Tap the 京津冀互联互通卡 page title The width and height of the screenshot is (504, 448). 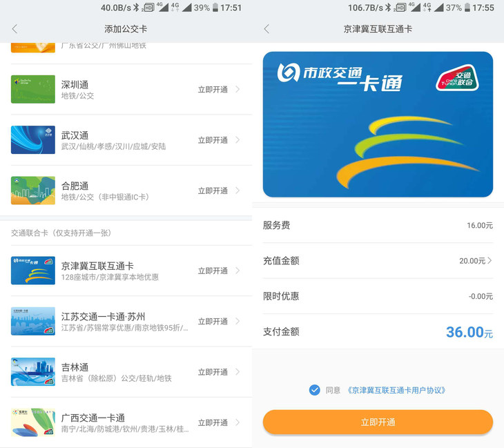click(x=378, y=29)
